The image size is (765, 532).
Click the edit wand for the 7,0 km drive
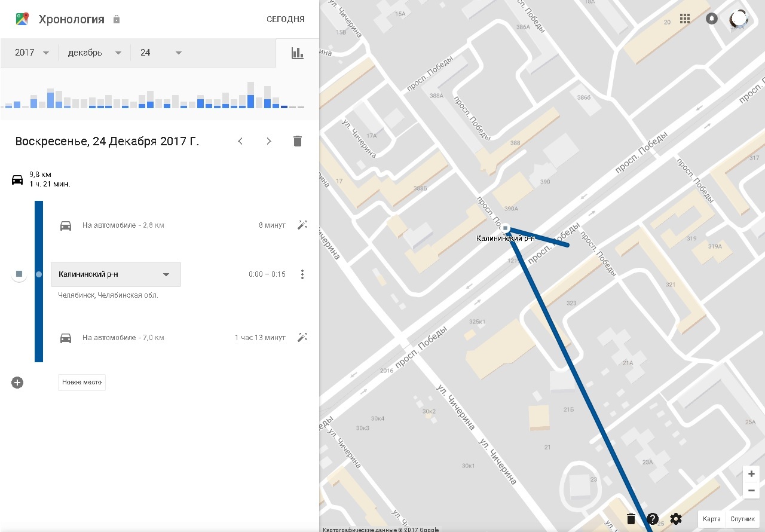click(x=302, y=338)
